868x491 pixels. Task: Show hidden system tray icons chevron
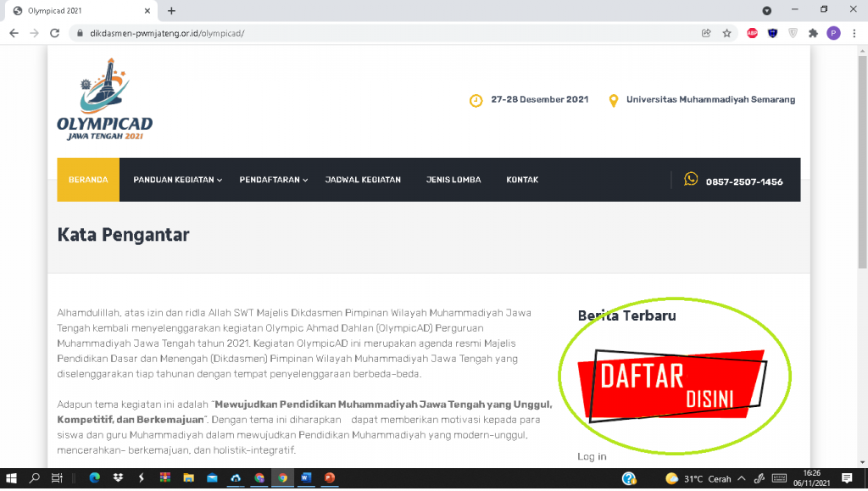pyautogui.click(x=742, y=478)
